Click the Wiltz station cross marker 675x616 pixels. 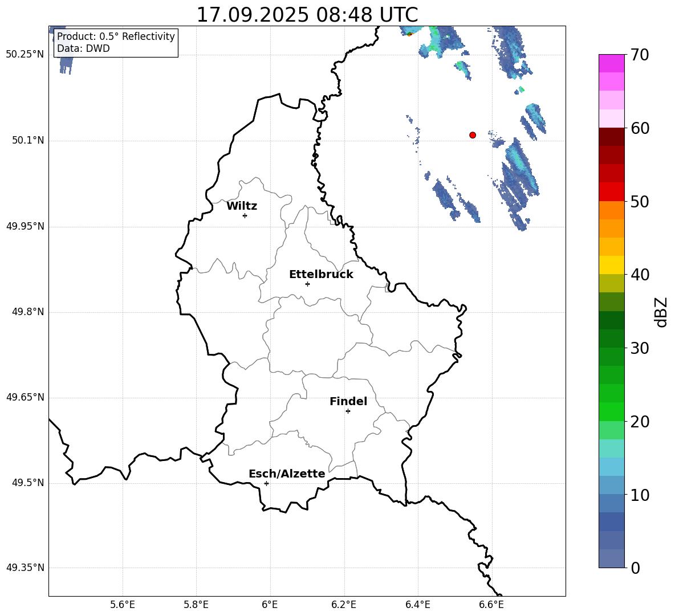(245, 215)
